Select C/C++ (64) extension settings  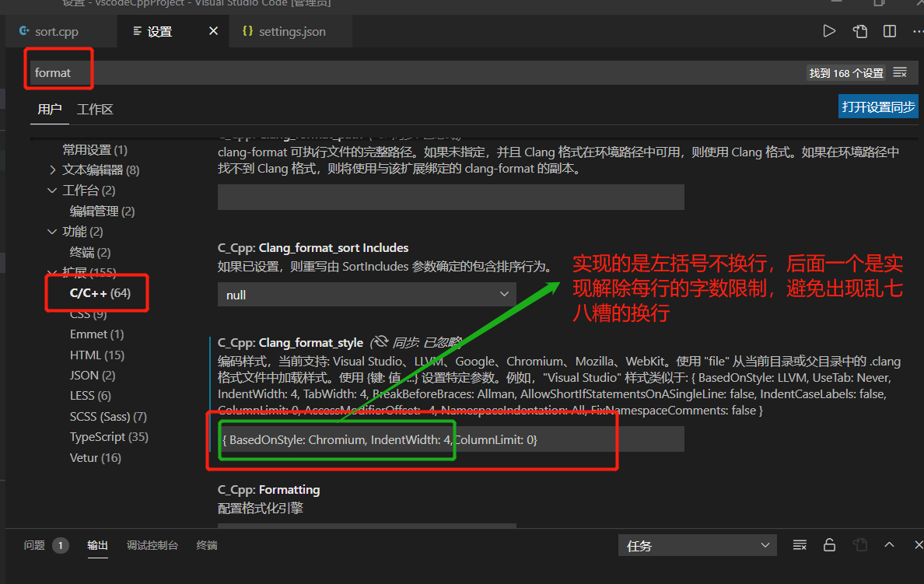tap(100, 293)
